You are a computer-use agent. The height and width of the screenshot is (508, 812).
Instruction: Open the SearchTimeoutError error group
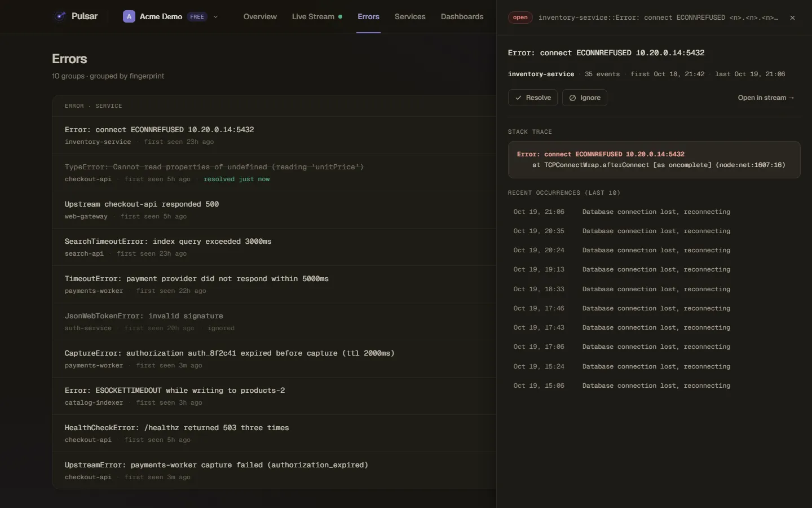pos(274,247)
